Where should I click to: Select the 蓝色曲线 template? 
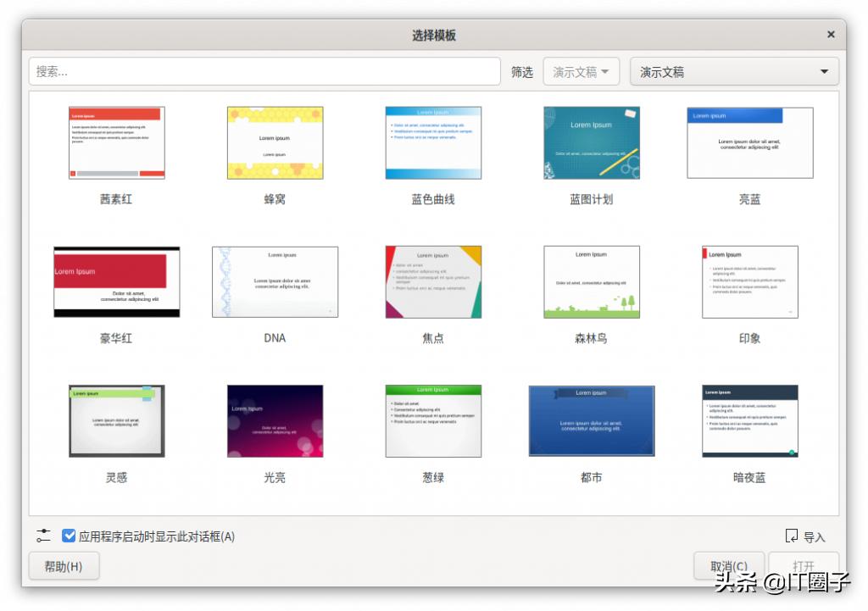(433, 142)
